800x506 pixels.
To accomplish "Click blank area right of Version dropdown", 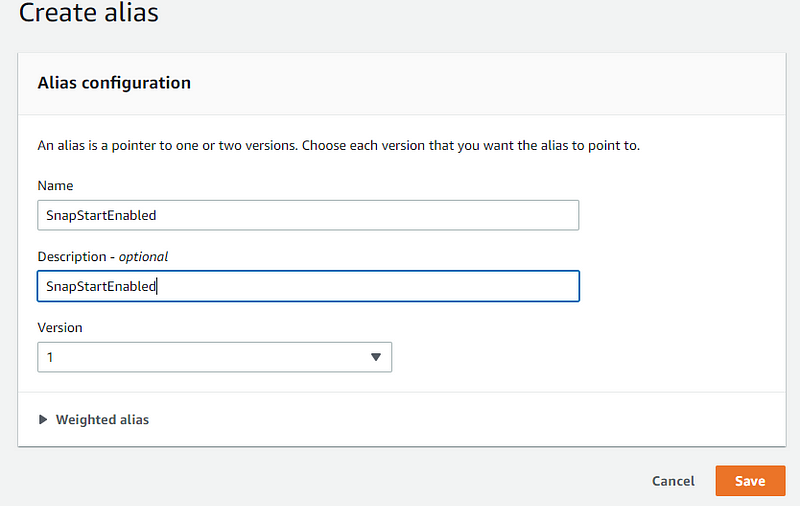I will coord(588,357).
